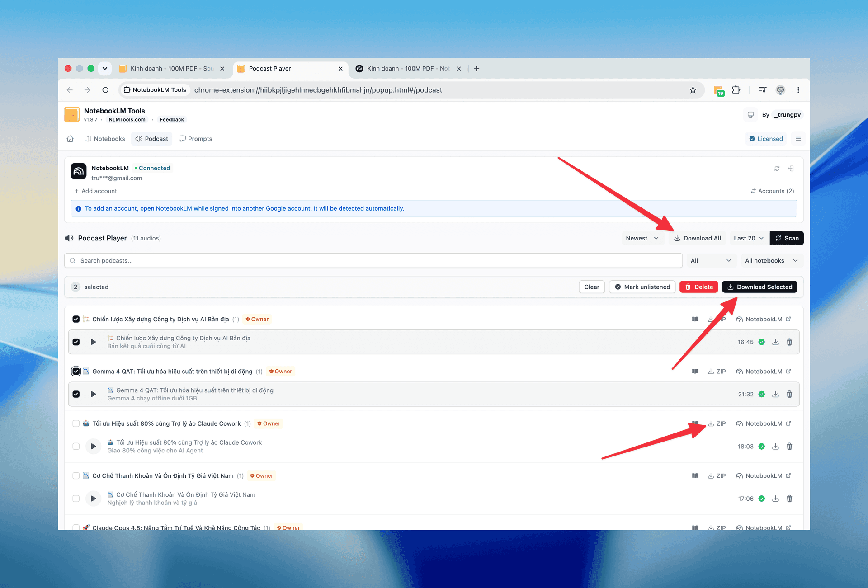Screen dimensions: 868x588
Task: Open the All notebooks dropdown
Action: point(771,260)
